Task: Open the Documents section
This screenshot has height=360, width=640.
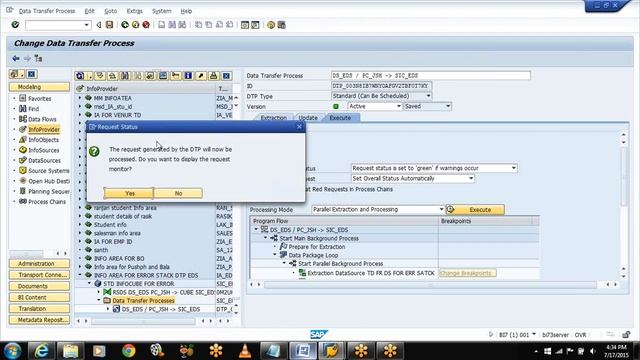Action: click(x=39, y=286)
